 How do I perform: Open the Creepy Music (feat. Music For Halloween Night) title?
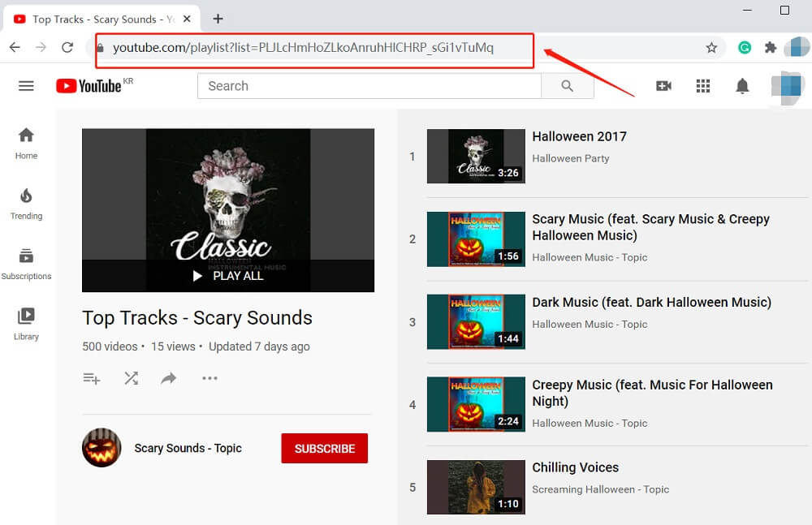click(x=653, y=393)
